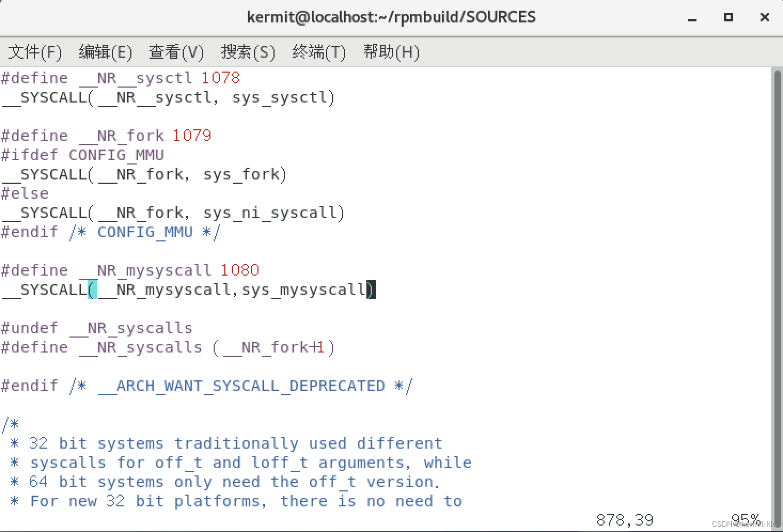Click the comment '__ARCH_WANT_SYSCALL_DEPRECATED'
The width and height of the screenshot is (783, 532).
click(241, 386)
